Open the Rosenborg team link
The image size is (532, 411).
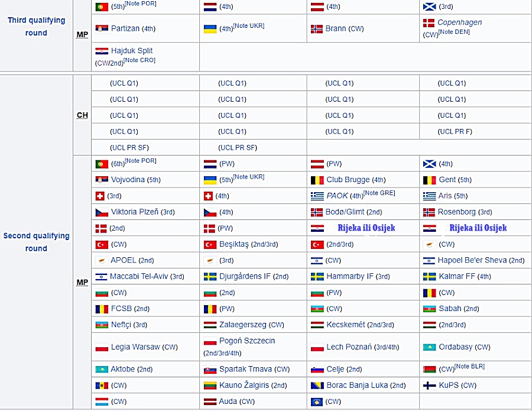457,212
